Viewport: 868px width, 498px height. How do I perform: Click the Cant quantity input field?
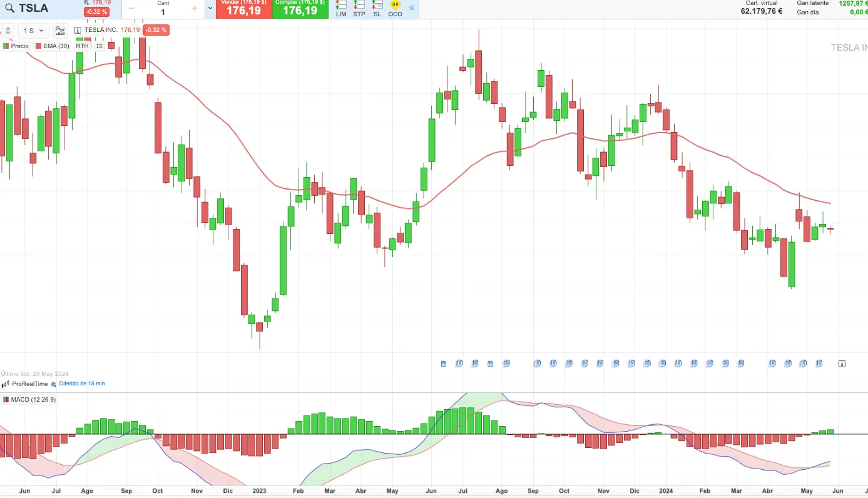pyautogui.click(x=163, y=12)
